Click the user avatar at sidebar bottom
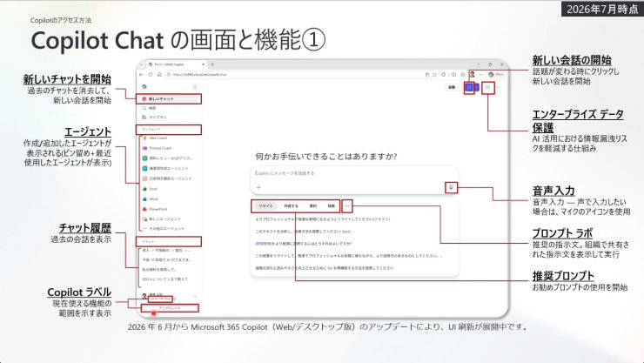The width and height of the screenshot is (644, 363). click(x=144, y=296)
